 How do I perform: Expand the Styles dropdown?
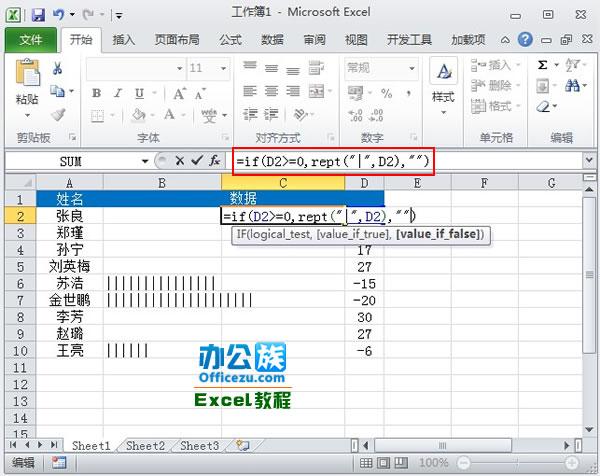click(x=443, y=112)
